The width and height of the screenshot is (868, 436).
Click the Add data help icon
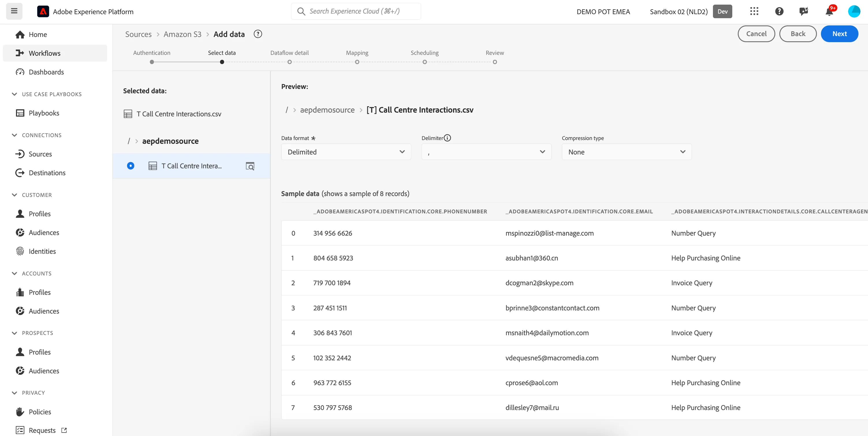[x=258, y=34]
